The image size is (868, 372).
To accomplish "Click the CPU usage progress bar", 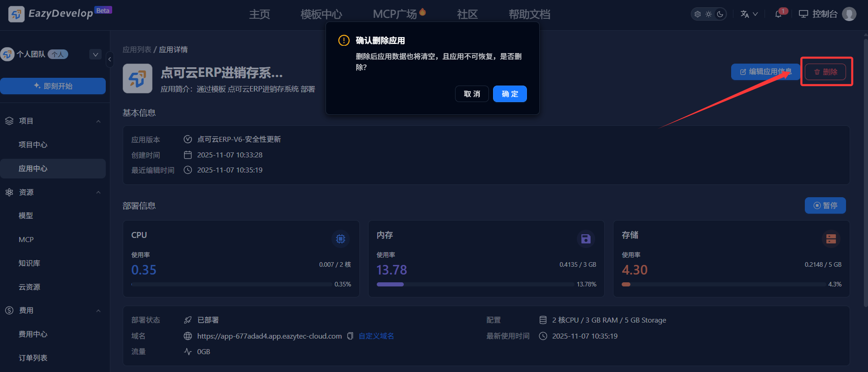I will pos(232,285).
